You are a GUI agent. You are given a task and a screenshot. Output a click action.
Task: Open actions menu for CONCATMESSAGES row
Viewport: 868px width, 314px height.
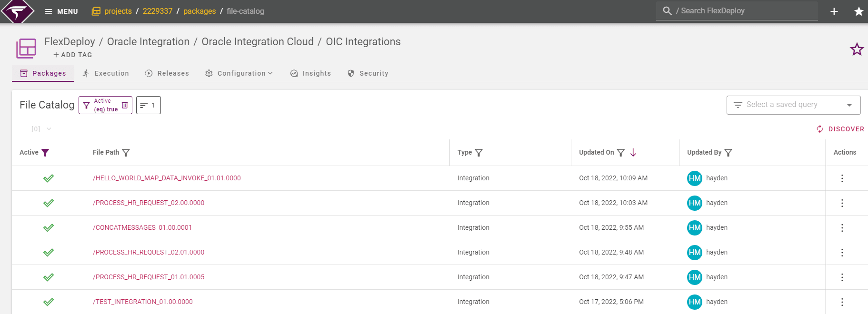pos(842,228)
